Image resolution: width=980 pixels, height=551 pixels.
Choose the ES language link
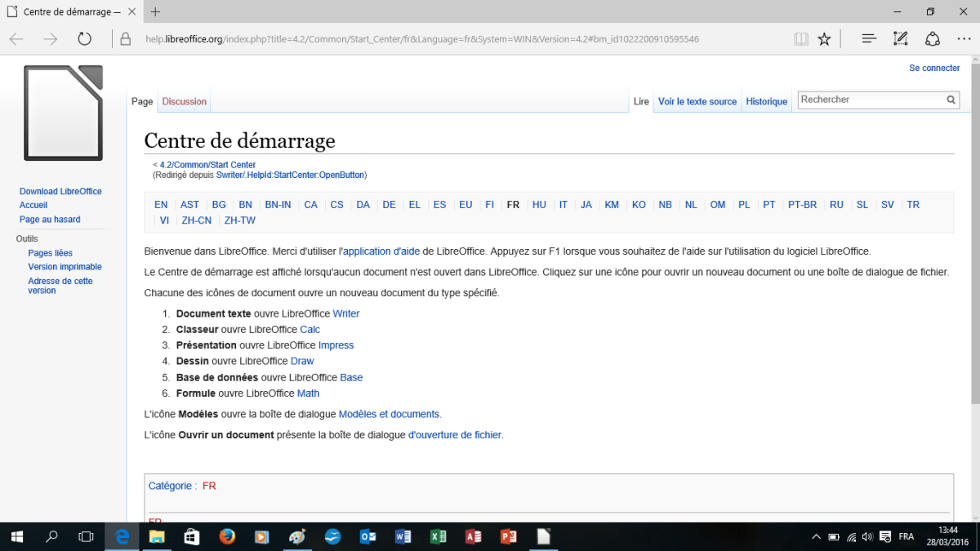click(x=439, y=205)
